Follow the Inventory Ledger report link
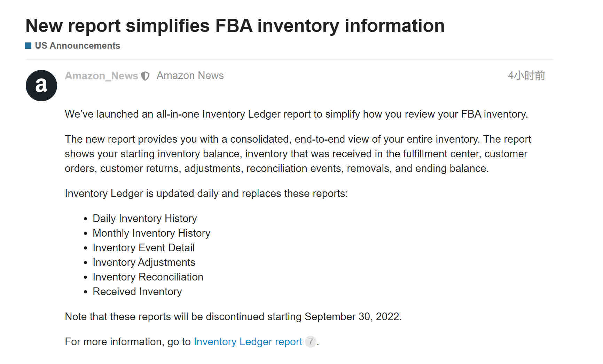The height and width of the screenshot is (364, 603). 248,342
